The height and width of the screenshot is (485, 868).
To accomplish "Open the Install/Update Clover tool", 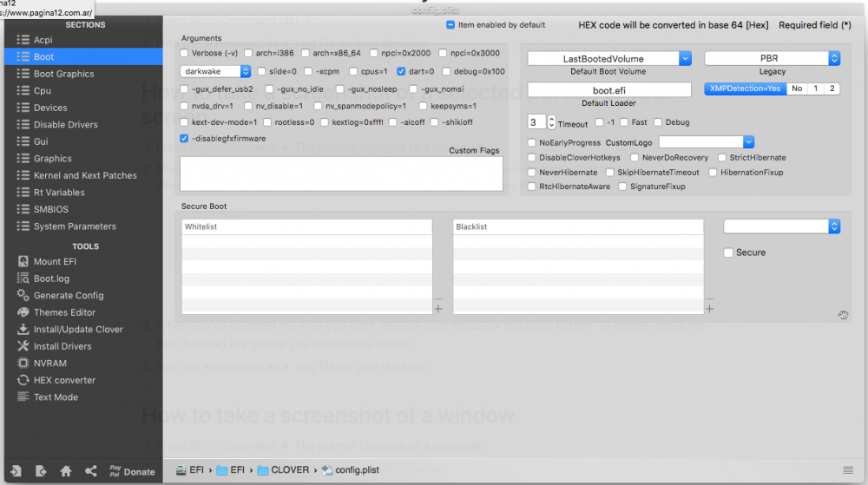I will 77,330.
